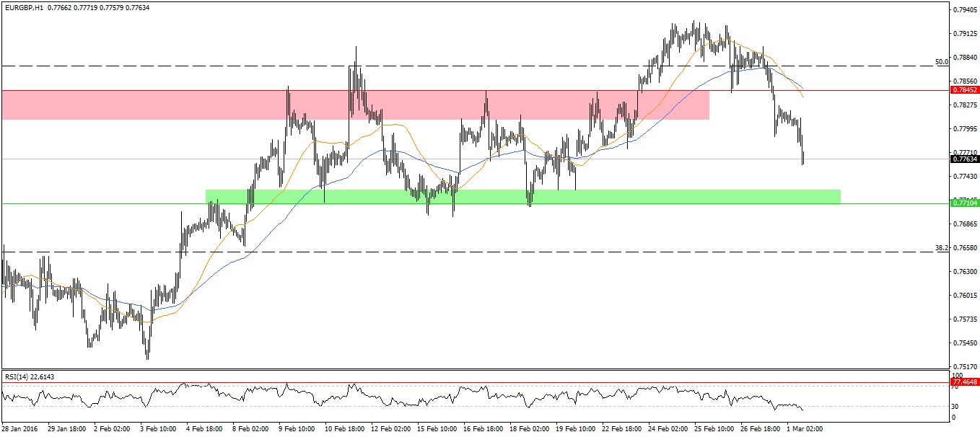Click the EURGBP,H1 chart title label

23,7
